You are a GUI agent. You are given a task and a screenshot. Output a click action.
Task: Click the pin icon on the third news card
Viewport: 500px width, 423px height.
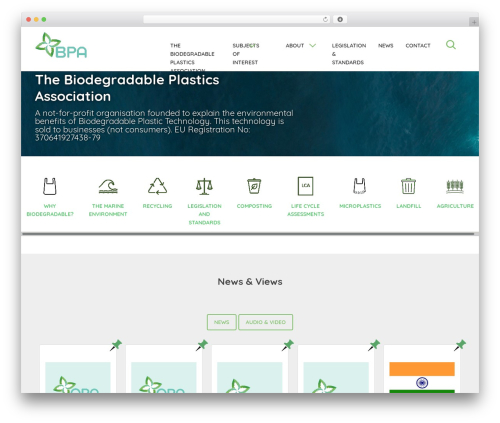coord(288,345)
